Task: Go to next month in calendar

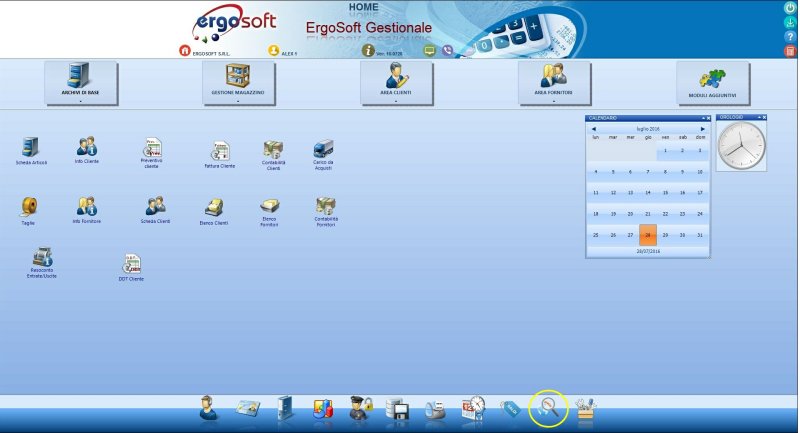Action: click(x=703, y=129)
